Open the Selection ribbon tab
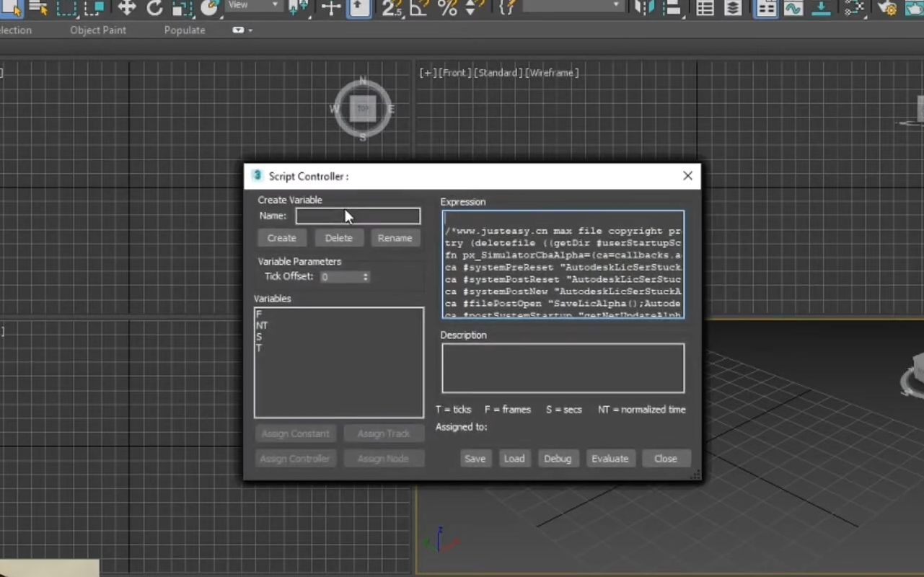Viewport: 924px width, 577px height. click(16, 30)
